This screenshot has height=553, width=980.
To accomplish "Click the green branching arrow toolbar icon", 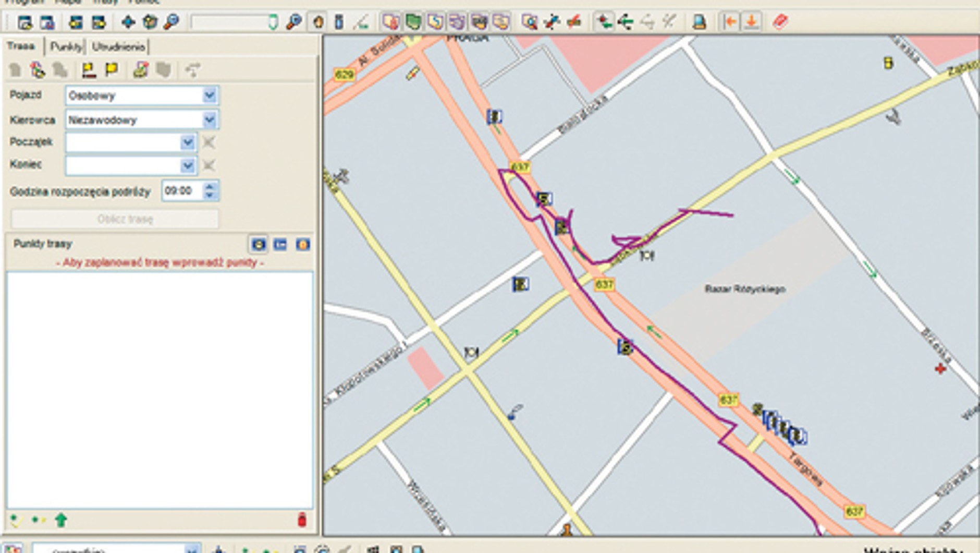I will (x=625, y=22).
